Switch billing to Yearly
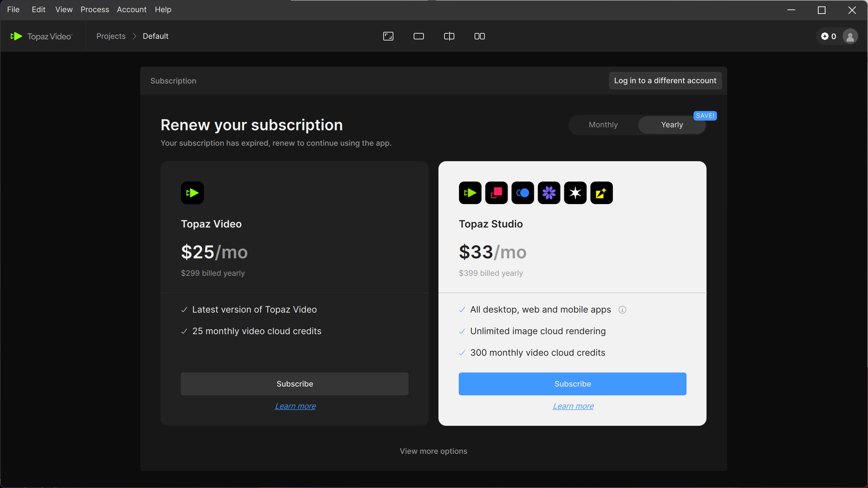Viewport: 868px width, 488px height. (x=672, y=125)
